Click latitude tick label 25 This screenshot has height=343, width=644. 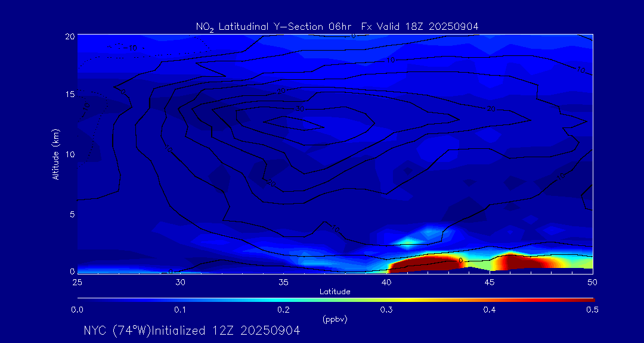[x=77, y=282]
